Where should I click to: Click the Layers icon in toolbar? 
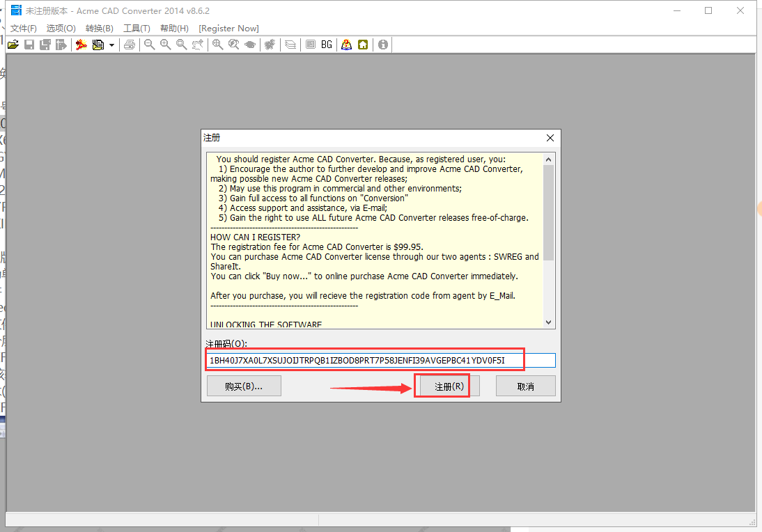(290, 45)
